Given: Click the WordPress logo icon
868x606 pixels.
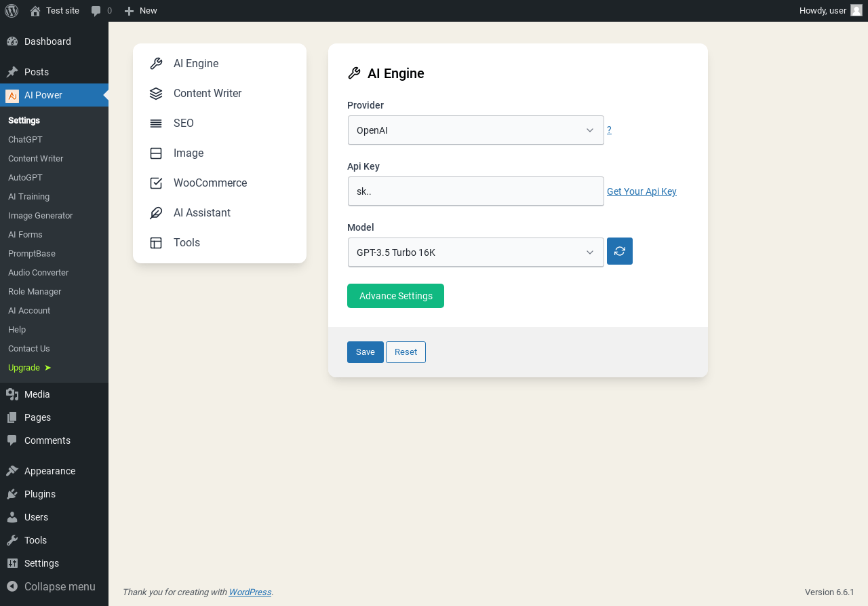Looking at the screenshot, I should point(12,11).
